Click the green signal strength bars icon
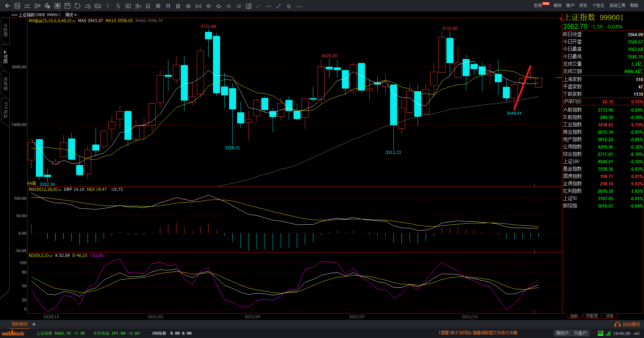 coord(608,333)
